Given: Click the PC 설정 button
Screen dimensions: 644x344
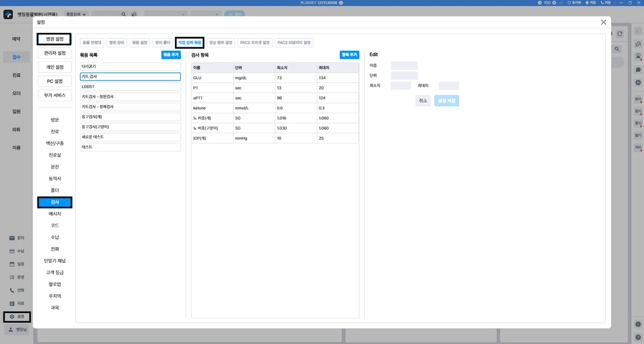Looking at the screenshot, I should pos(55,81).
